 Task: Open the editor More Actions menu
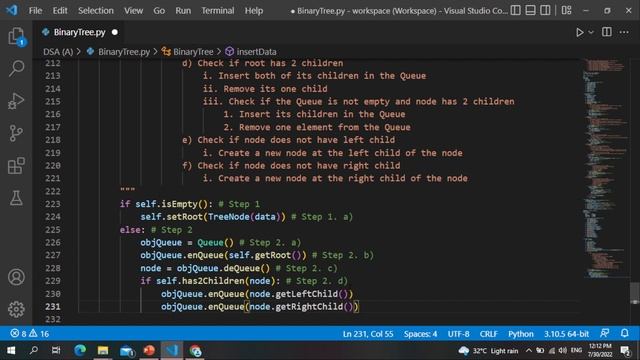click(x=624, y=32)
